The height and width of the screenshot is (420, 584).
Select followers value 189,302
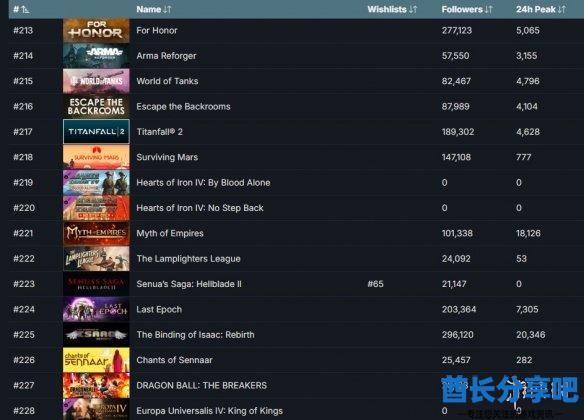[x=458, y=132]
